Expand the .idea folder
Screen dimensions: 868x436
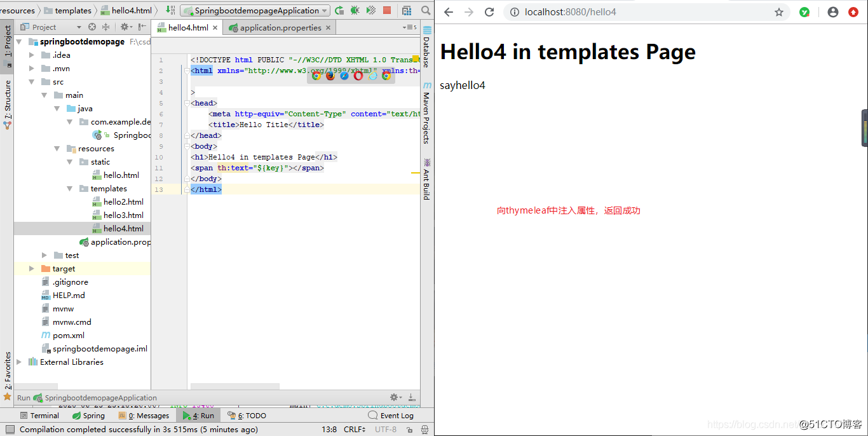pos(32,55)
